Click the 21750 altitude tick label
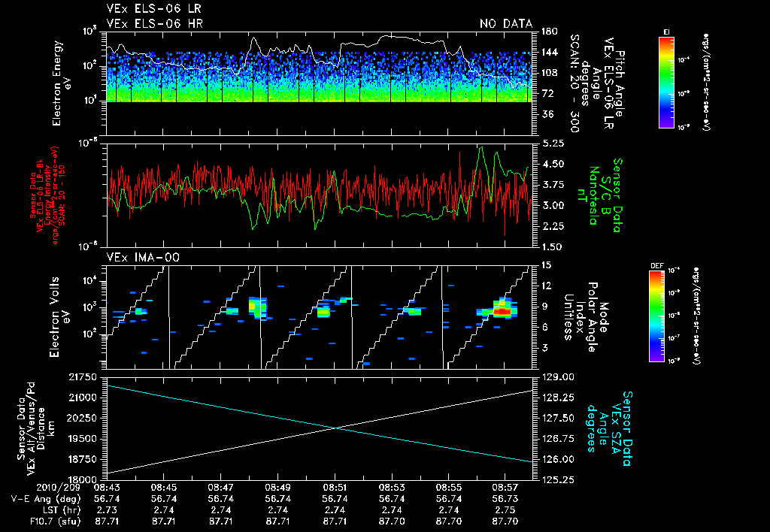The image size is (770, 532). 83,377
